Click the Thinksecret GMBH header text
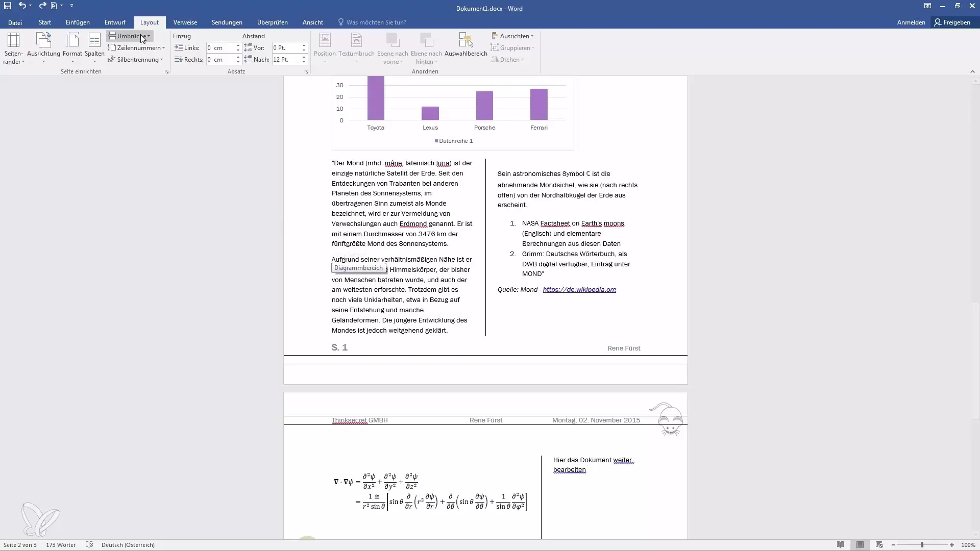The image size is (980, 551). (359, 420)
